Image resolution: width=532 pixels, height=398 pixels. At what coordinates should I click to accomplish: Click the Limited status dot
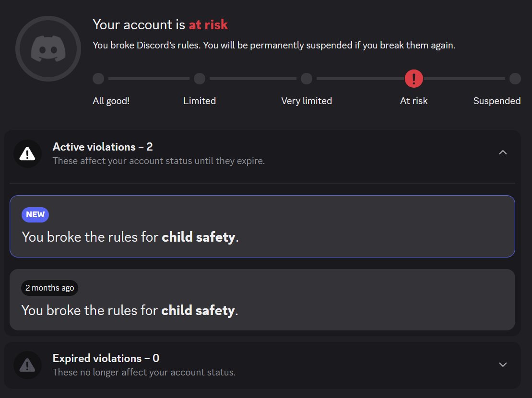[x=200, y=79]
